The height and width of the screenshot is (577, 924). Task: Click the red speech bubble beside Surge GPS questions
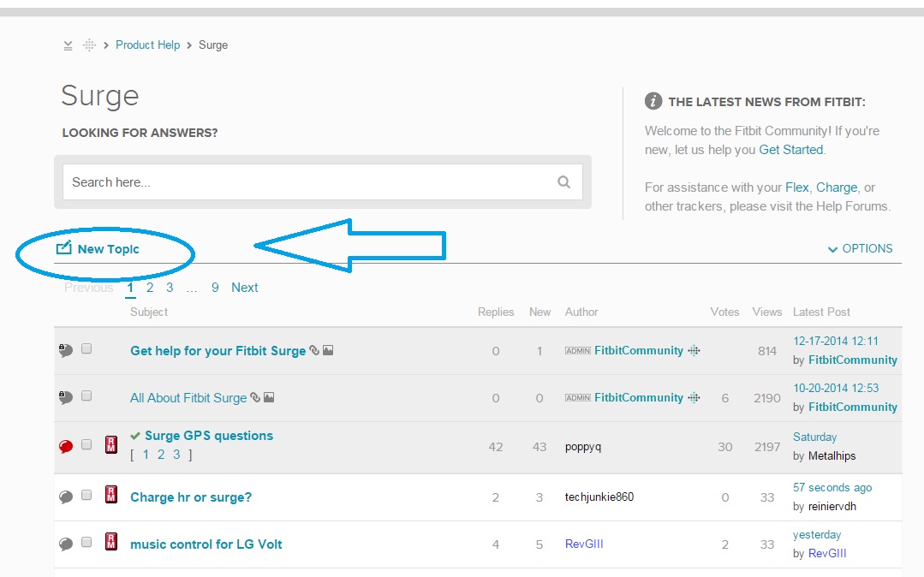click(66, 446)
